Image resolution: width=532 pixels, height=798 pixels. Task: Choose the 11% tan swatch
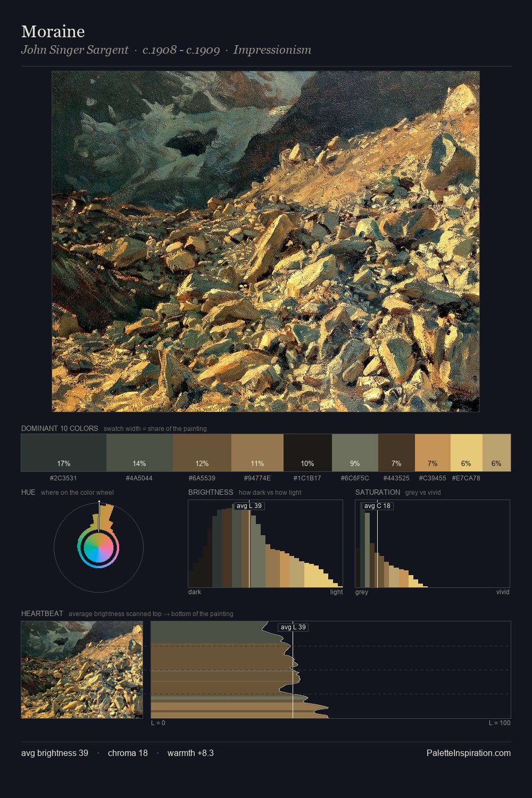tap(257, 453)
